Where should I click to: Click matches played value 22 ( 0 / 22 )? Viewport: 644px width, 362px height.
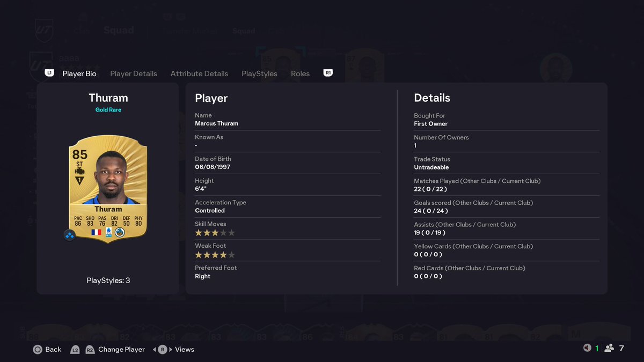click(430, 189)
